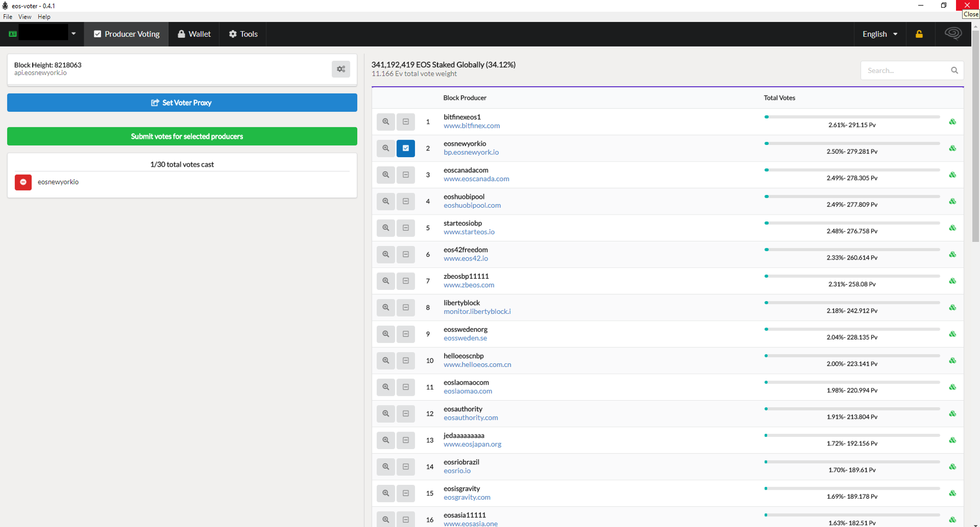Open details magnifier for bitfinexeos1
This screenshot has width=980, height=527.
pyautogui.click(x=386, y=121)
